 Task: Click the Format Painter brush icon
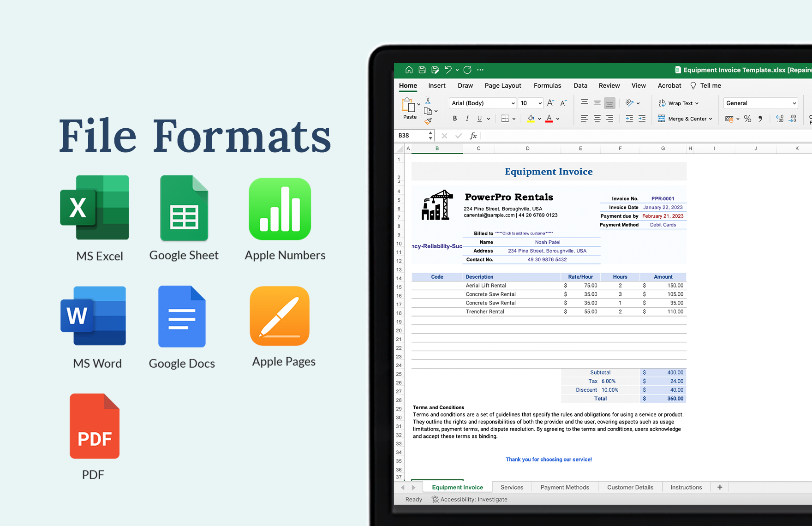[428, 121]
